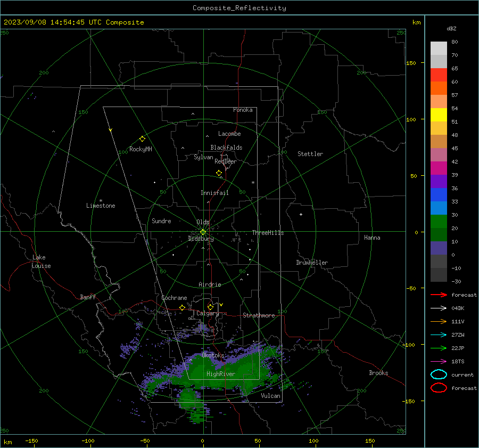The width and height of the screenshot is (479, 448).
Task: Click the Sylvan label on the map
Action: [x=203, y=157]
